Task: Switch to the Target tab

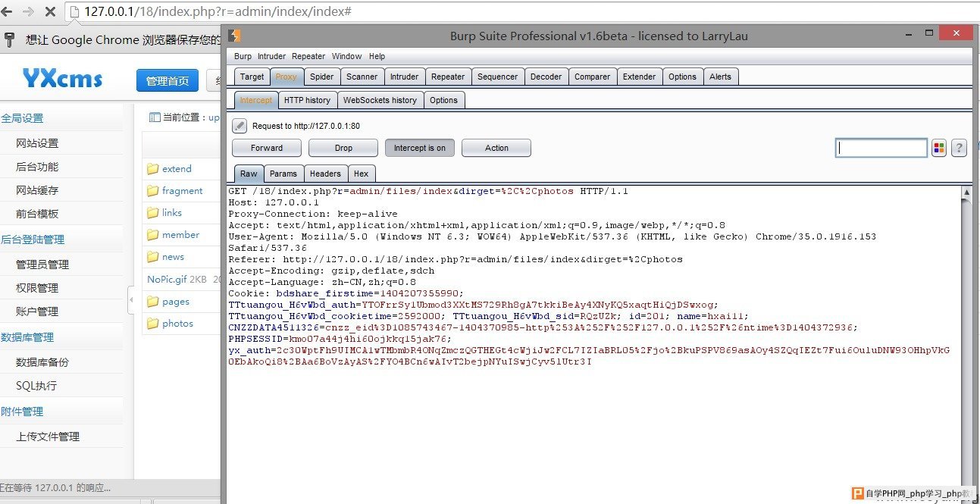Action: (x=252, y=77)
